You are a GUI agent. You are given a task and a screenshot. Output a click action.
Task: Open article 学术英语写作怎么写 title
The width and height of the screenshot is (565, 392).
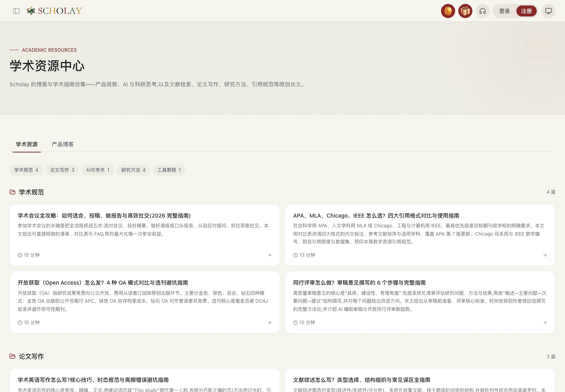[x=93, y=380]
